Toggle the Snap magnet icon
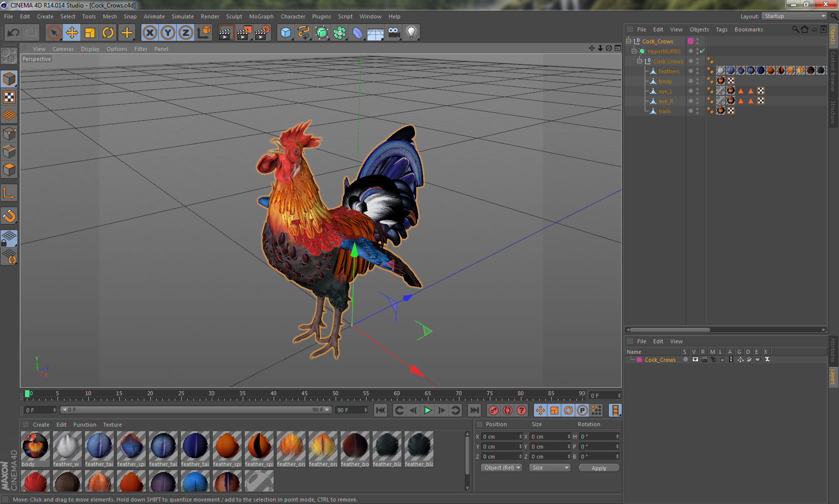 pos(9,216)
